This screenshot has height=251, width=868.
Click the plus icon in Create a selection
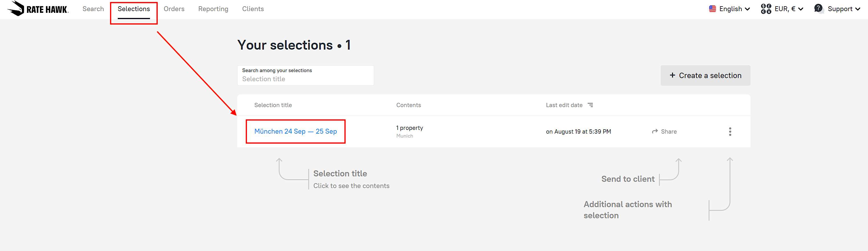click(x=672, y=75)
